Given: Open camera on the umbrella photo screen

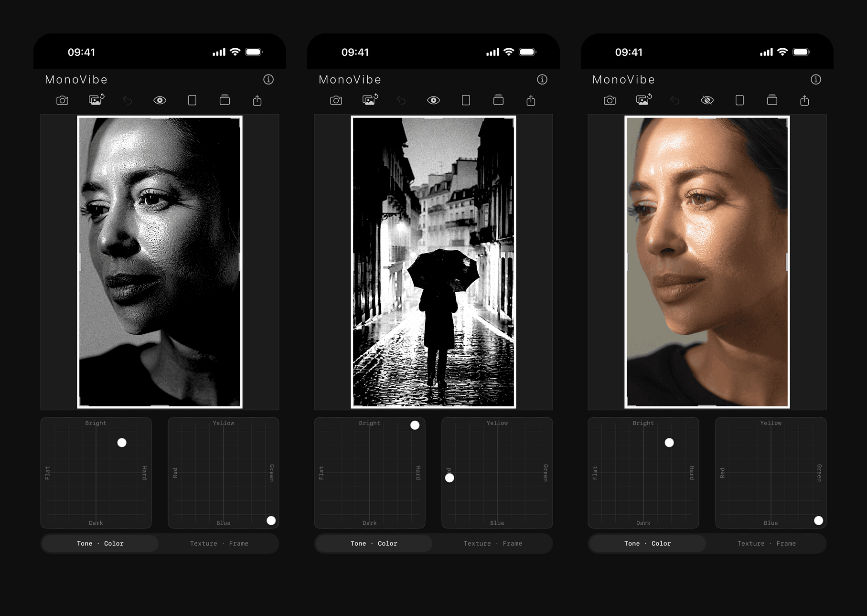Looking at the screenshot, I should click(336, 100).
